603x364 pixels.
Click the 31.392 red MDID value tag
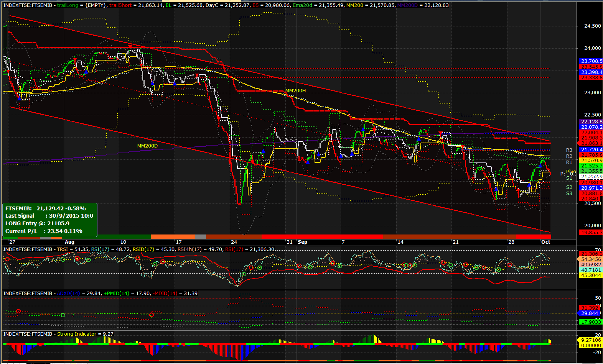(x=590, y=308)
